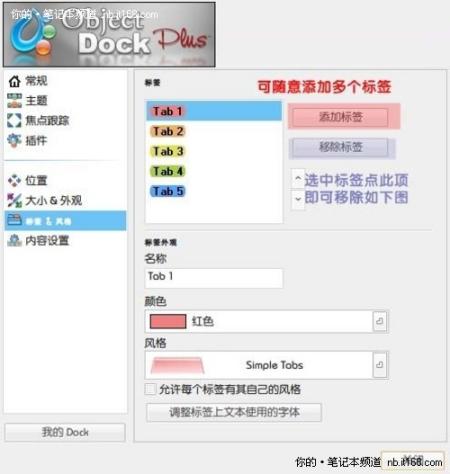Click the 插件 plugin gear icon

click(14, 141)
